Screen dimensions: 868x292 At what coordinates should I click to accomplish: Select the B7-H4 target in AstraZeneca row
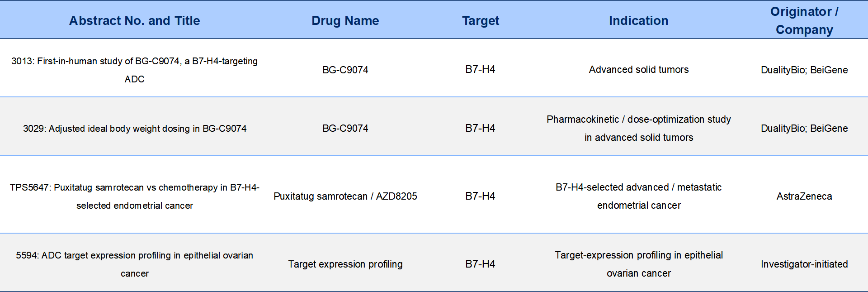[480, 196]
